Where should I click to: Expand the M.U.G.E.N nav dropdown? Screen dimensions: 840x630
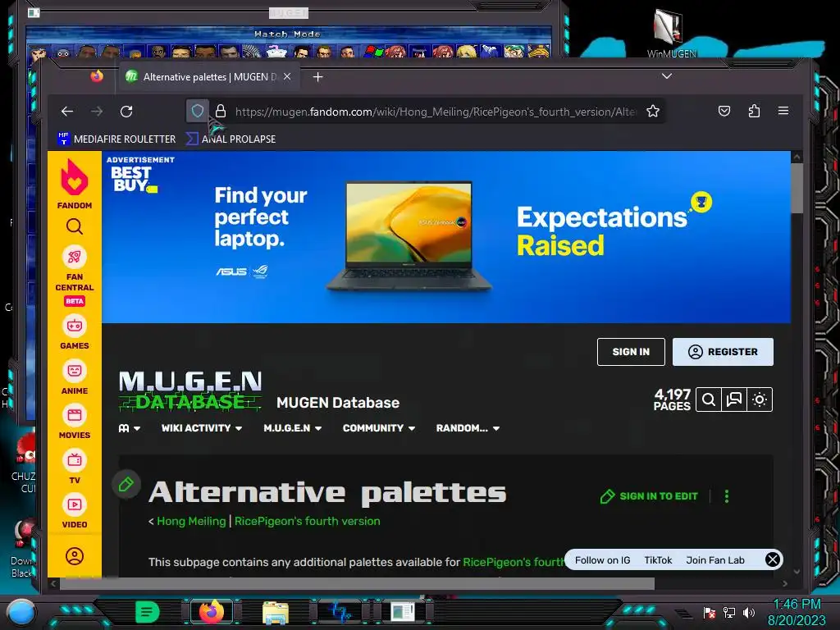pos(293,428)
